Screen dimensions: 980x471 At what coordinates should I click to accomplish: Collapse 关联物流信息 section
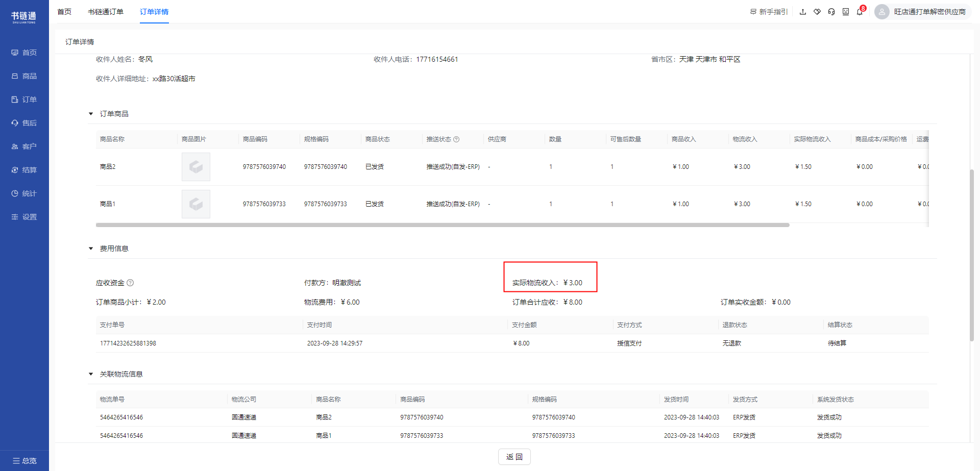(91, 374)
